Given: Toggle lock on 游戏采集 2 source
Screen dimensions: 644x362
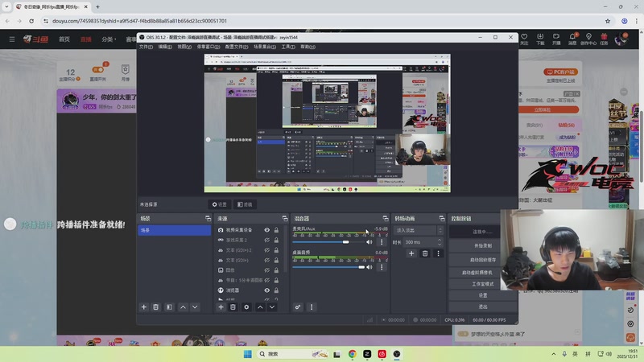Looking at the screenshot, I should click(276, 240).
